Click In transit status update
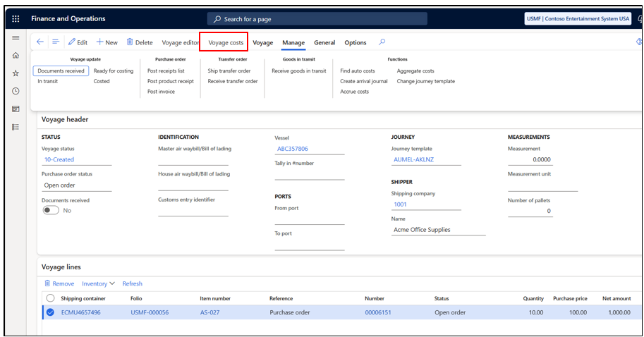 tap(48, 81)
